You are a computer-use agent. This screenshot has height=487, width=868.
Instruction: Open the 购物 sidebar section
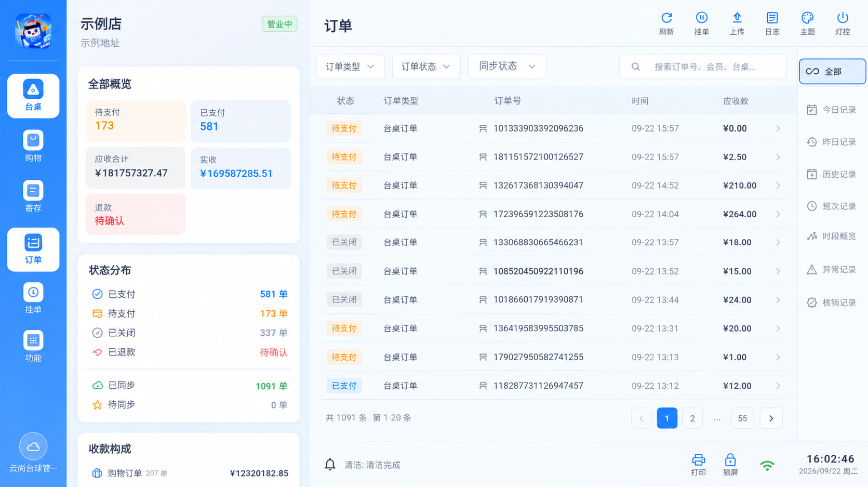pyautogui.click(x=33, y=147)
